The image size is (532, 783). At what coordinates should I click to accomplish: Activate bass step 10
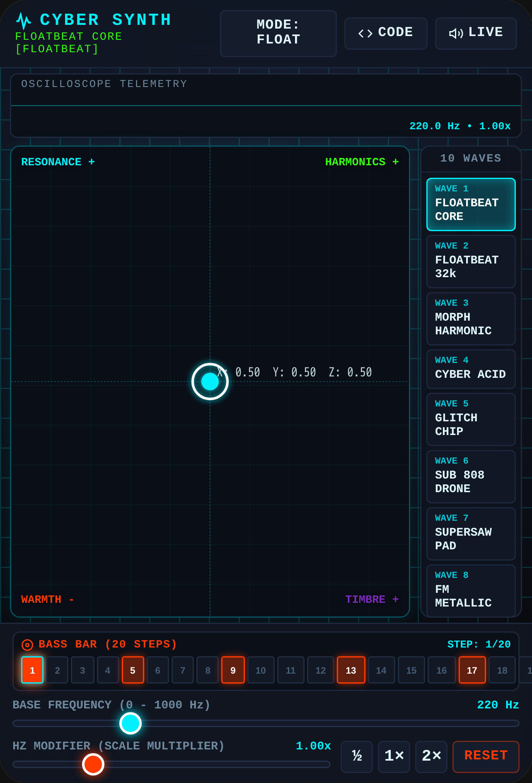click(261, 670)
